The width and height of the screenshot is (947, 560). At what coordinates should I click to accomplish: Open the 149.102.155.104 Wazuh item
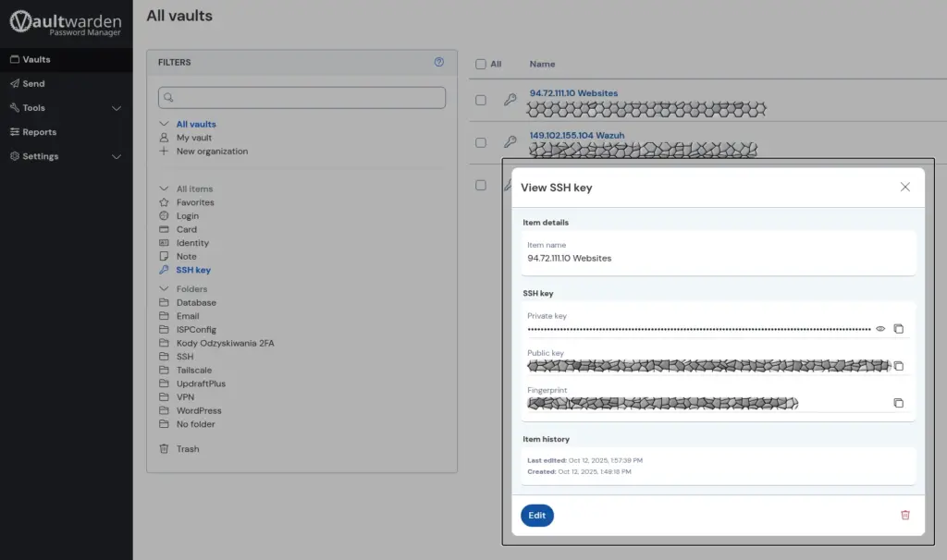(x=576, y=135)
